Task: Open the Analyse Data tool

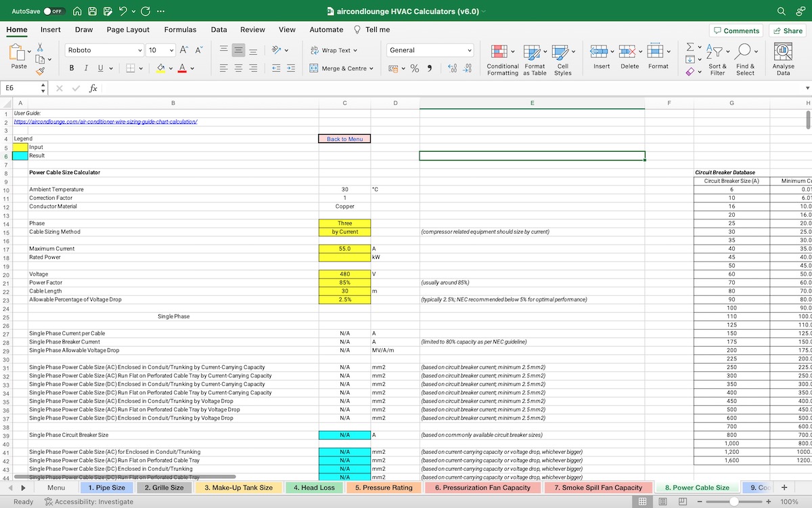Action: pyautogui.click(x=783, y=51)
